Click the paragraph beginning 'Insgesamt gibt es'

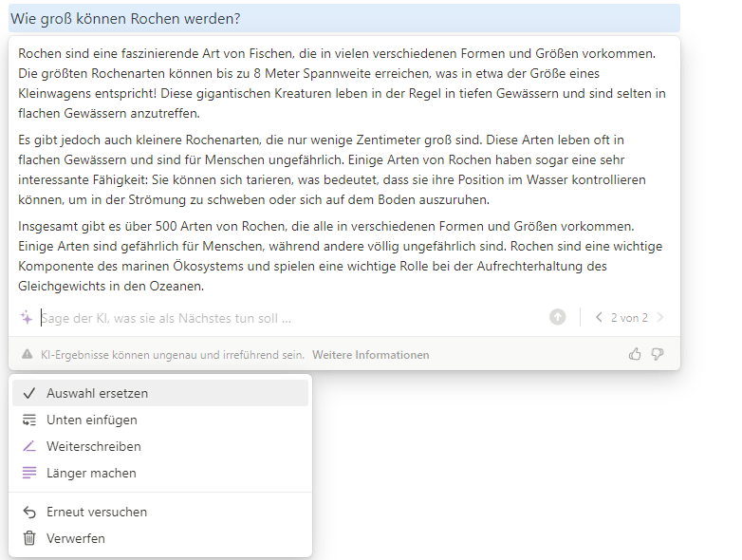[342, 256]
